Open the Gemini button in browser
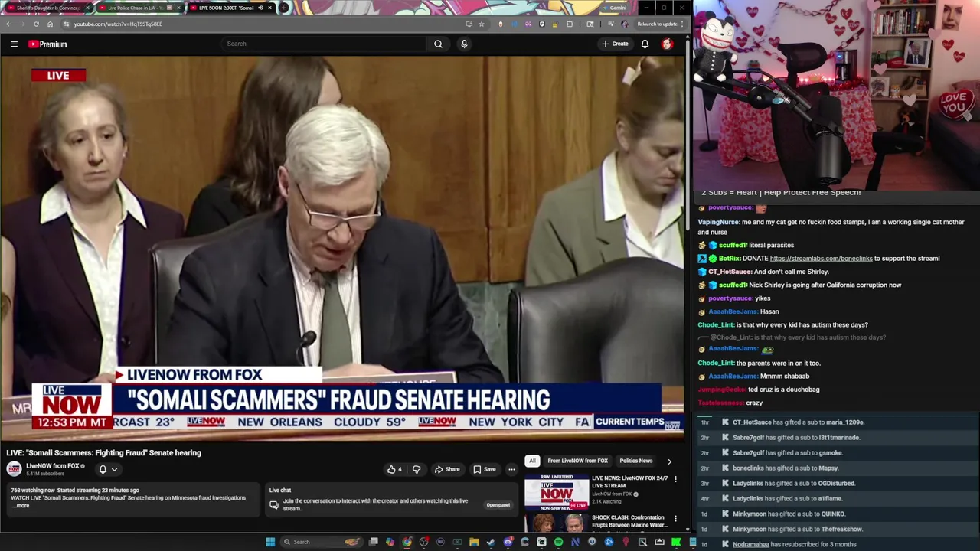980x551 pixels. click(613, 8)
